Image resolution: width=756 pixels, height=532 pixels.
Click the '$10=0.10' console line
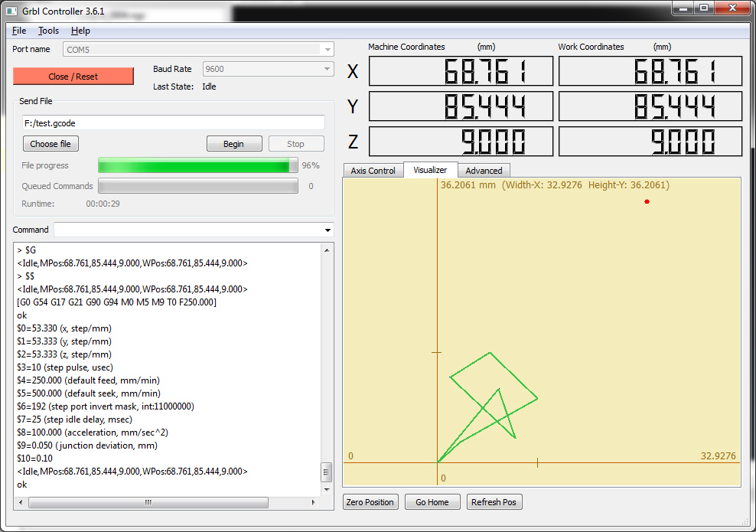tap(34, 459)
